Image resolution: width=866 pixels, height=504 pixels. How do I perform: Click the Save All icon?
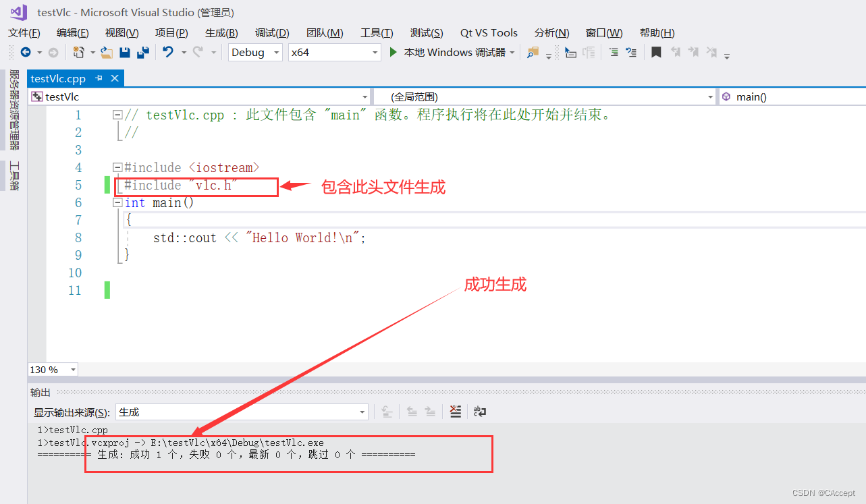pyautogui.click(x=143, y=52)
